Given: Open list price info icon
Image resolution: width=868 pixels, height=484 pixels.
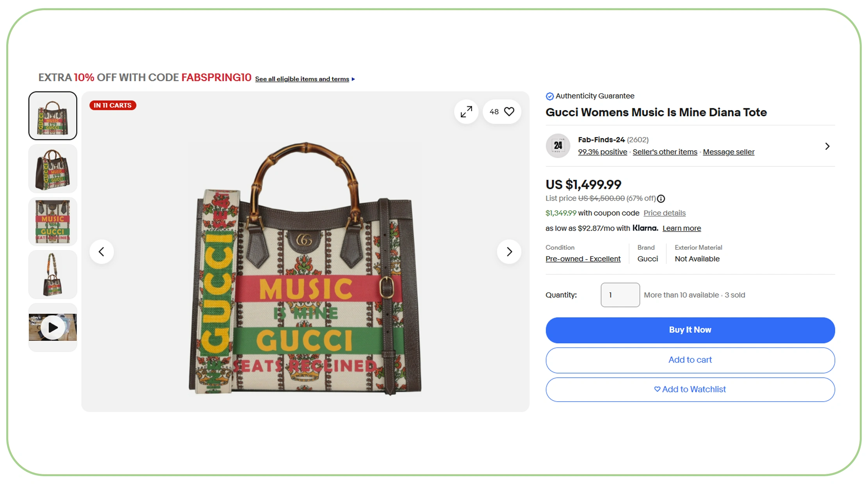Looking at the screenshot, I should click(x=661, y=199).
